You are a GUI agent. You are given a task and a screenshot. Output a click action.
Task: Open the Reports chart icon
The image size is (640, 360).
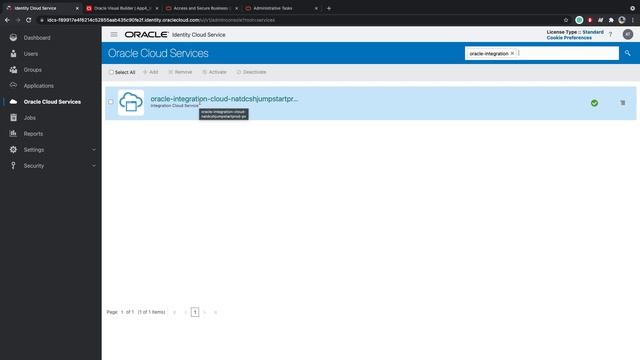point(13,133)
